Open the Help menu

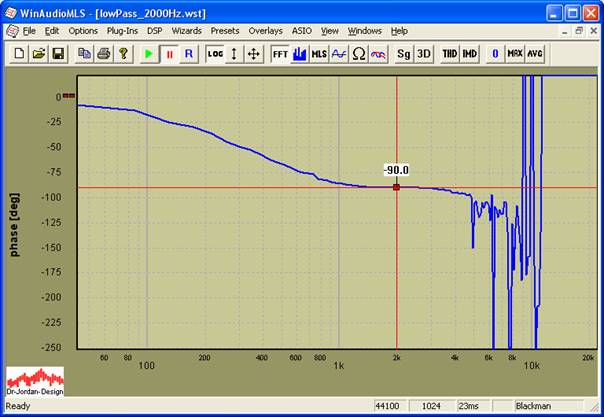(399, 31)
